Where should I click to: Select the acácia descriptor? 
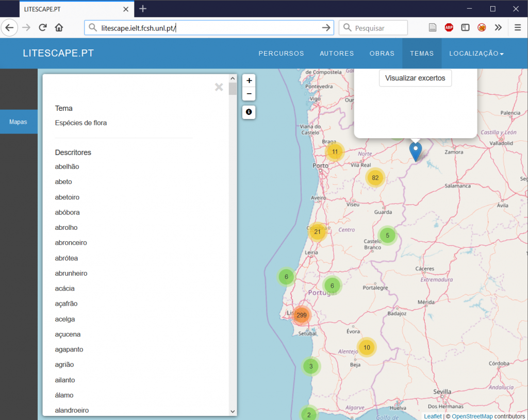point(65,289)
